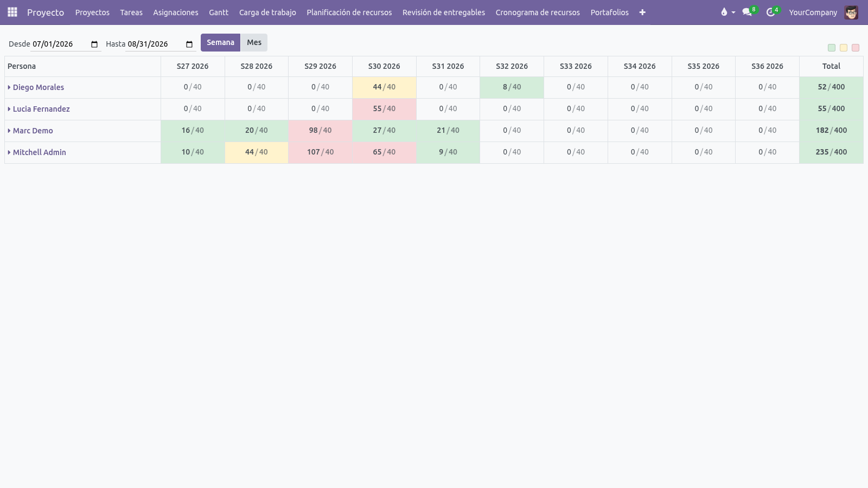Image resolution: width=868 pixels, height=488 pixels.
Task: Click Marc Demo 16/40 cell
Action: point(193,131)
